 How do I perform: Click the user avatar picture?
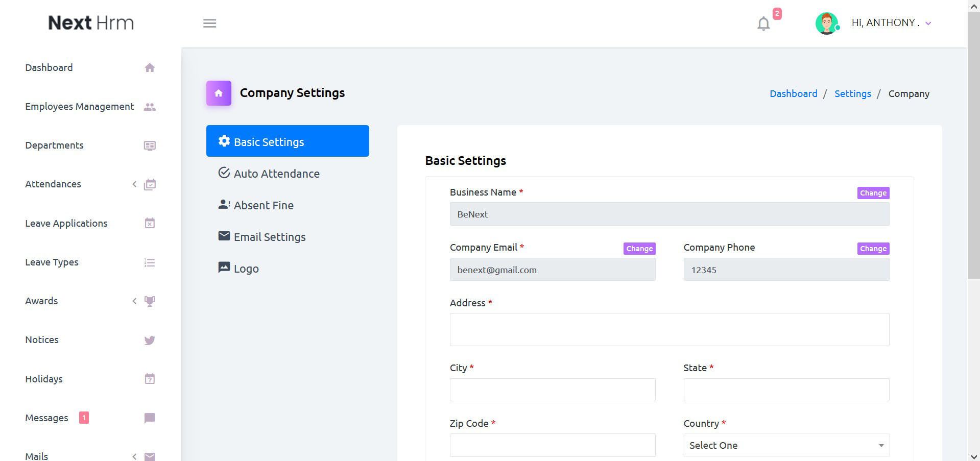[827, 23]
